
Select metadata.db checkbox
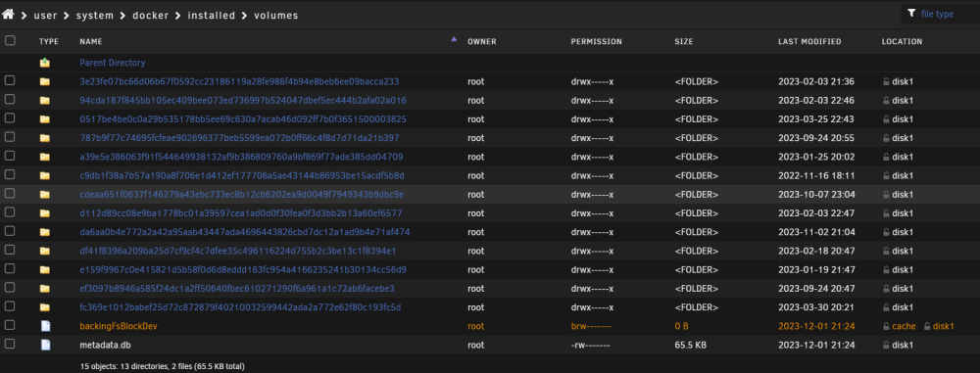pyautogui.click(x=10, y=345)
